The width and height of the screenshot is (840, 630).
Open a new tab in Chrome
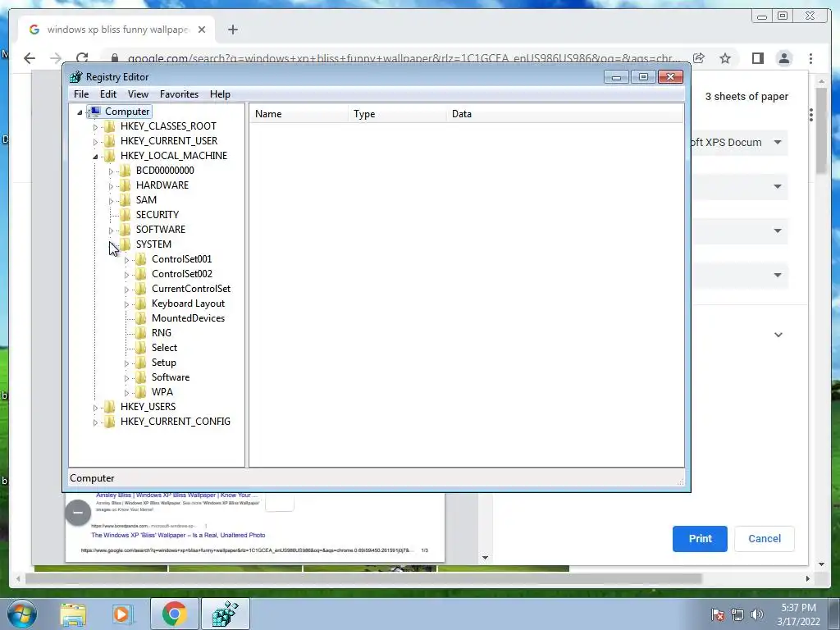click(232, 30)
